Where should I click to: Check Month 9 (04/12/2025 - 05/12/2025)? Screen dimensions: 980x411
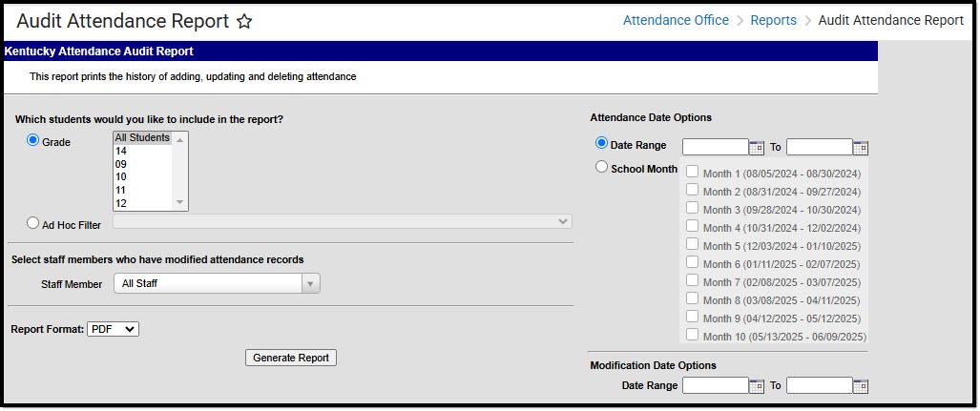pyautogui.click(x=693, y=317)
